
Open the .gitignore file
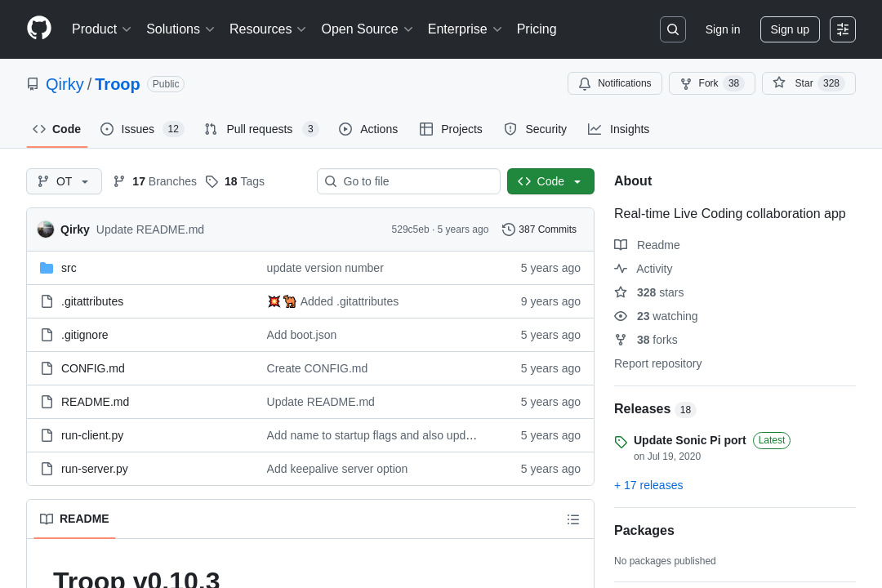tap(84, 335)
